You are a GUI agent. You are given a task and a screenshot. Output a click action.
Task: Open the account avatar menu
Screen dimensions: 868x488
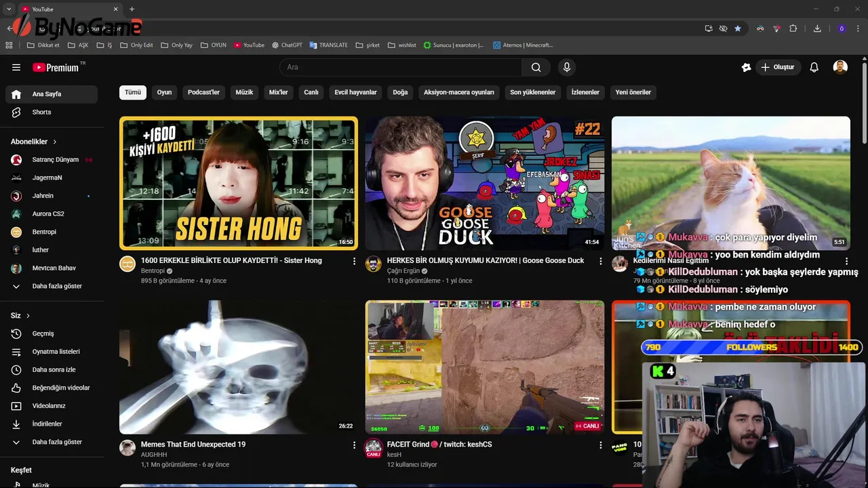pos(840,67)
